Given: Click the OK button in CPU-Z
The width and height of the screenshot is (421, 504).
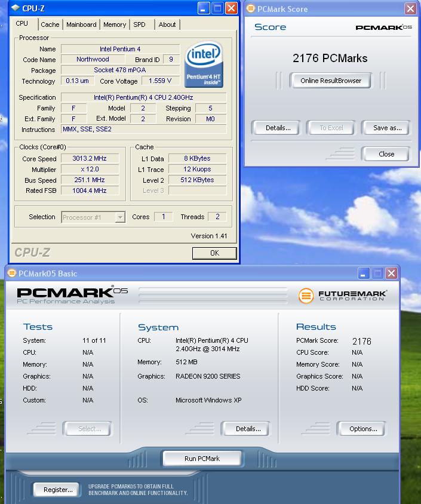Looking at the screenshot, I should 214,253.
